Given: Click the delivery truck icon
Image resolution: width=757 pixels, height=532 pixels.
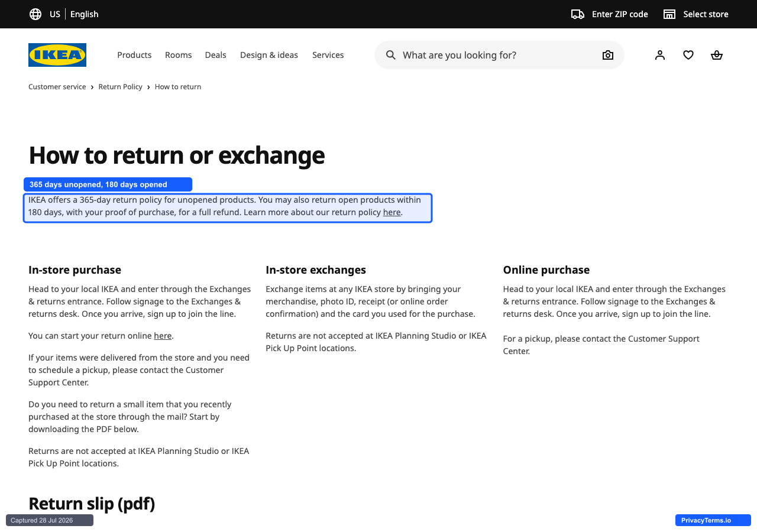Looking at the screenshot, I should point(578,14).
